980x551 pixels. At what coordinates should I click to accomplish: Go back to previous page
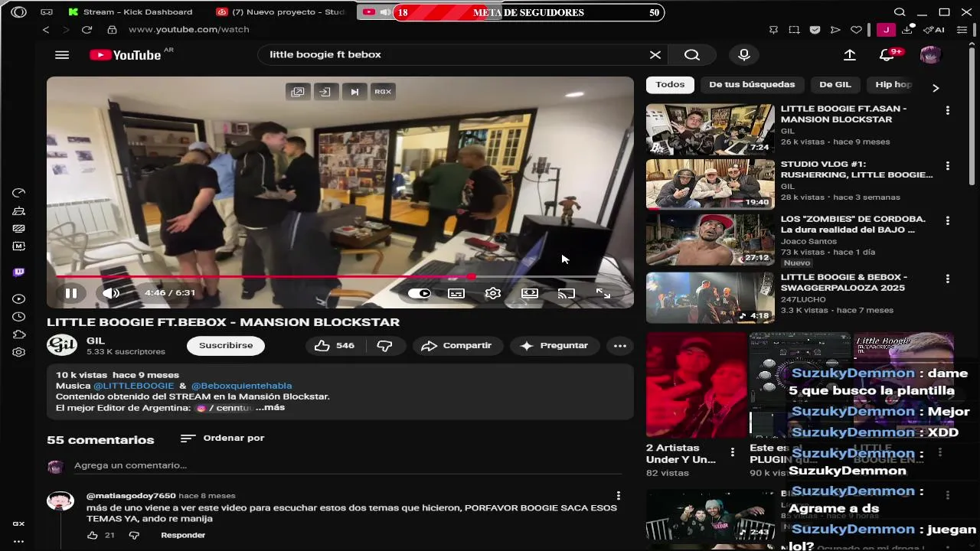46,30
